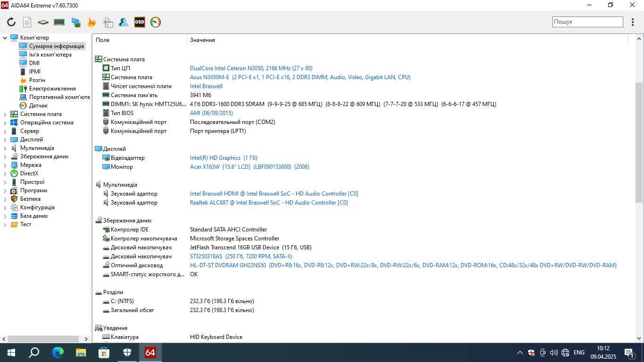This screenshot has width=644, height=362.
Task: Open the ST3250318AS disk link
Action: (x=241, y=256)
